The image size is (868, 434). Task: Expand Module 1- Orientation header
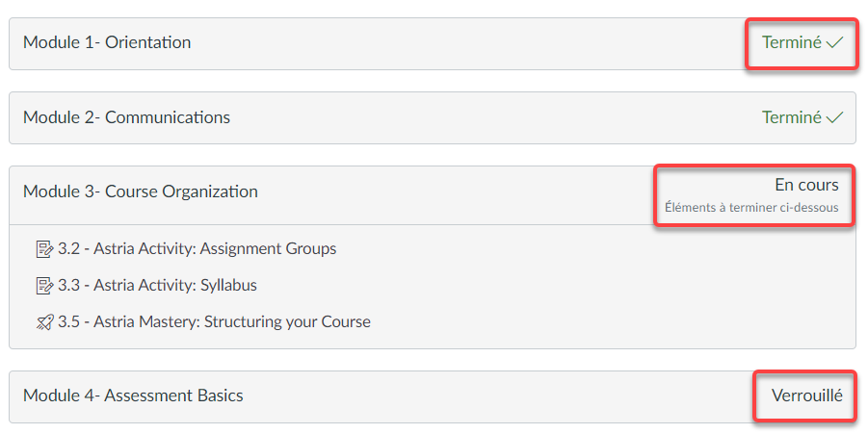(433, 43)
